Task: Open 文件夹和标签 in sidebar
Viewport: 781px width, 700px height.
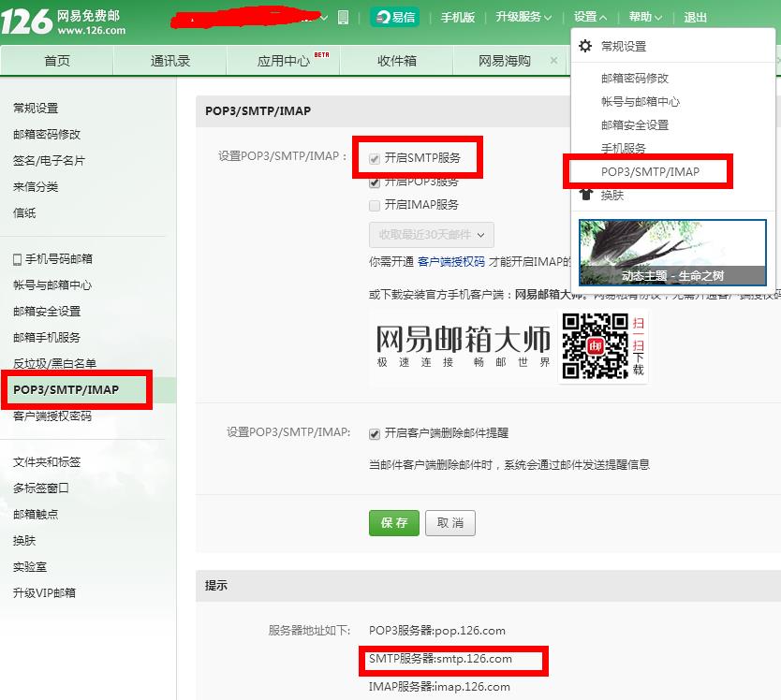Action: pyautogui.click(x=46, y=462)
